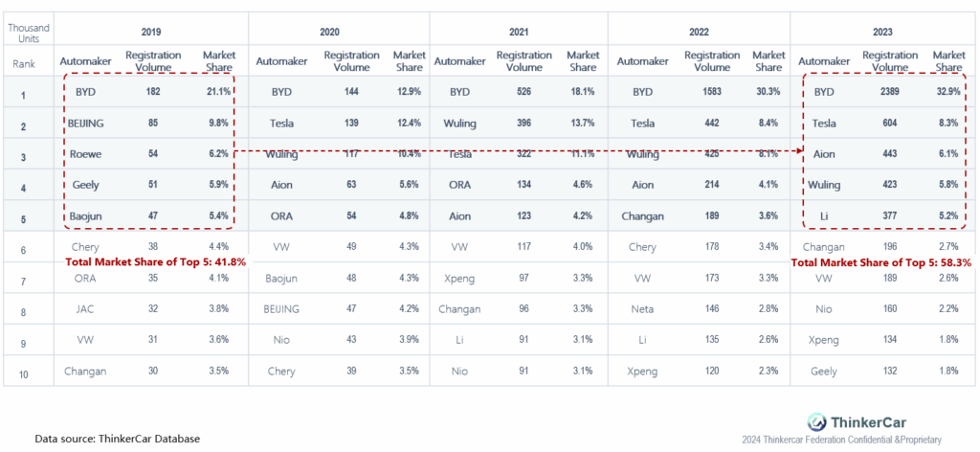Click Changan in the 2022 rank 5 row
Image resolution: width=980 pixels, height=452 pixels.
pyautogui.click(x=642, y=215)
